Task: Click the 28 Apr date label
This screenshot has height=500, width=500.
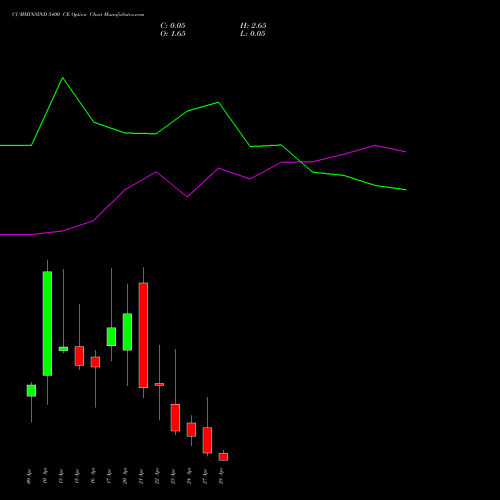Action: [x=221, y=477]
